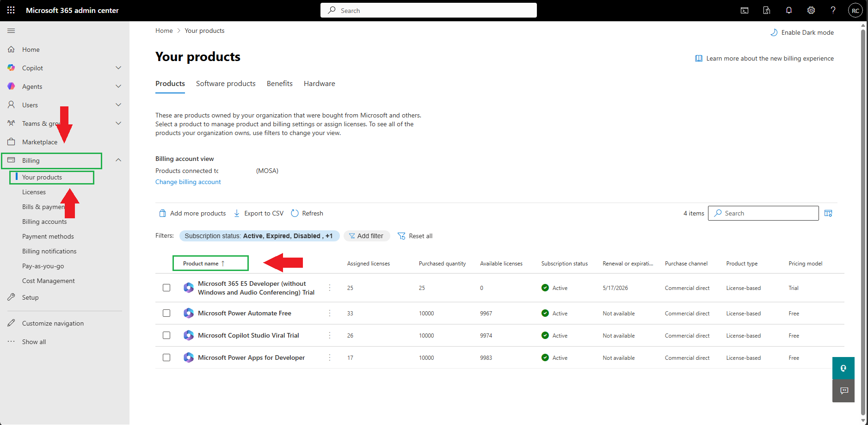Switch to the Software products tab

[226, 84]
